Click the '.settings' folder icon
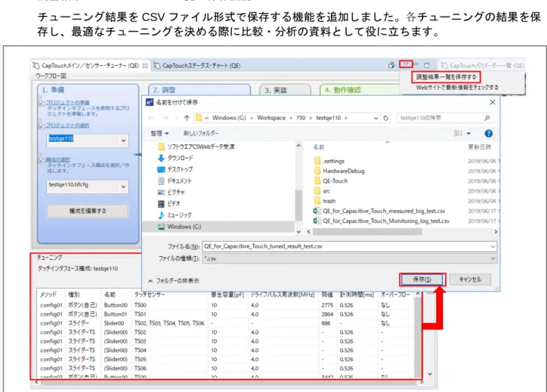This screenshot has height=392, width=547. click(x=317, y=161)
